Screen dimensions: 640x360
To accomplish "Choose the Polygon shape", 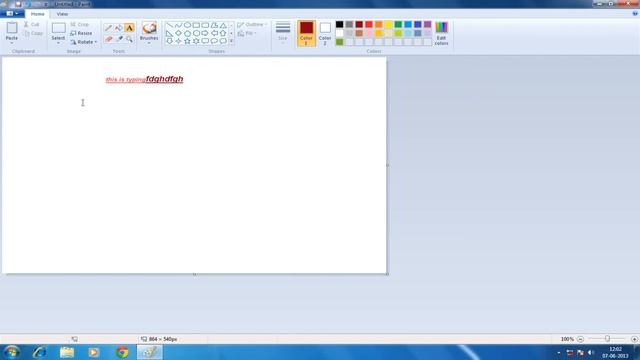I will point(214,25).
